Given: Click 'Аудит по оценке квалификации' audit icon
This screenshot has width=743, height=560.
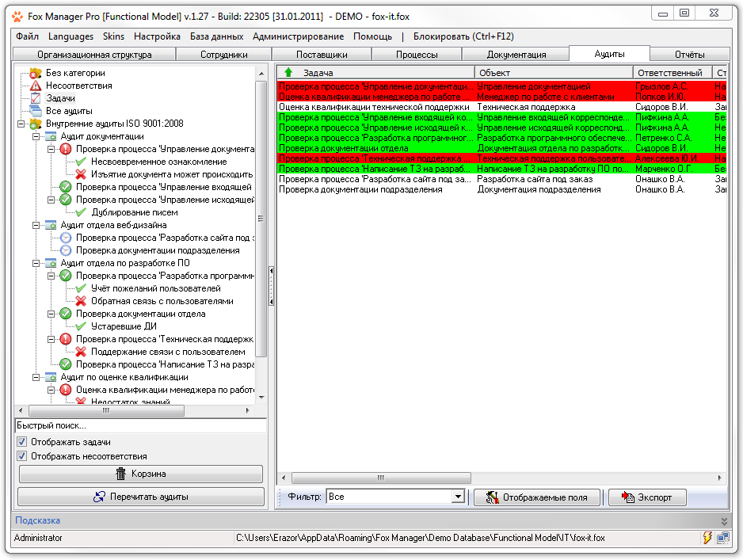Looking at the screenshot, I should [x=51, y=377].
